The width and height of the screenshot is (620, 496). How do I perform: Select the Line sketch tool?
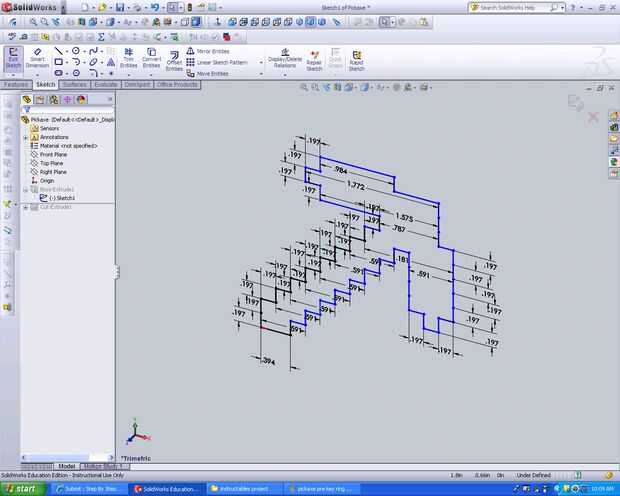pyautogui.click(x=59, y=51)
